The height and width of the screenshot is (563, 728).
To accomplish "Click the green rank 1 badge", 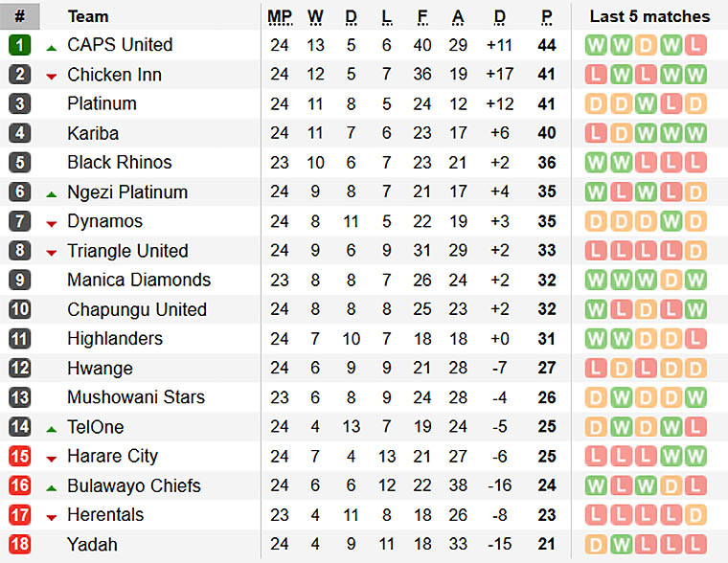I will coord(19,45).
